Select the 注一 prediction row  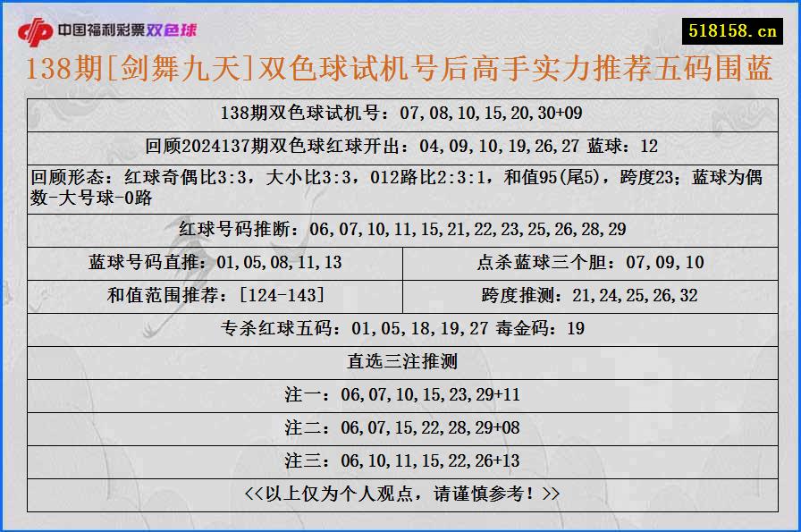[x=400, y=393]
